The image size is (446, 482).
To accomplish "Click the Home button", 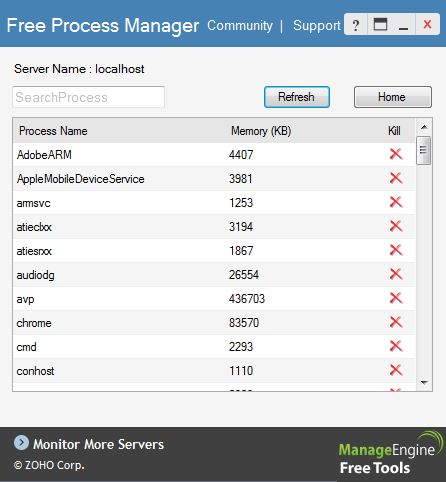I will (393, 97).
